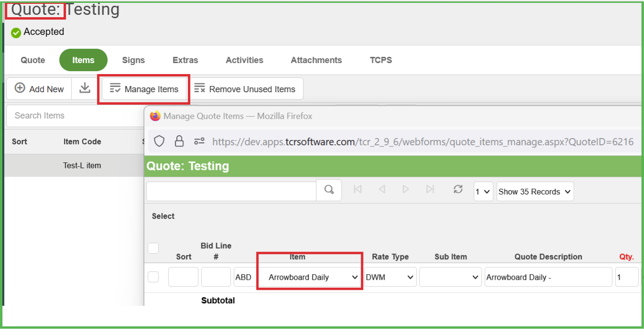The width and height of the screenshot is (644, 330).
Task: Click the Manage Items button
Action: point(144,89)
